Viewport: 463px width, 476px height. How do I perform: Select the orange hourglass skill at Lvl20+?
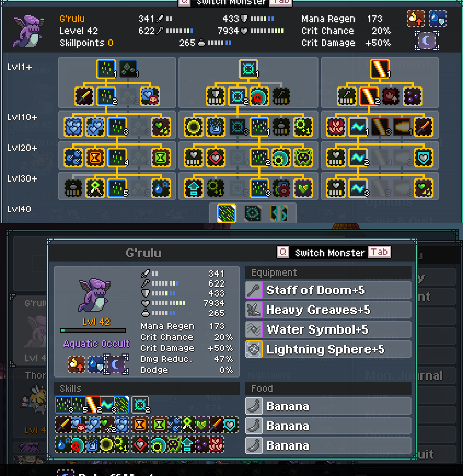(95, 158)
